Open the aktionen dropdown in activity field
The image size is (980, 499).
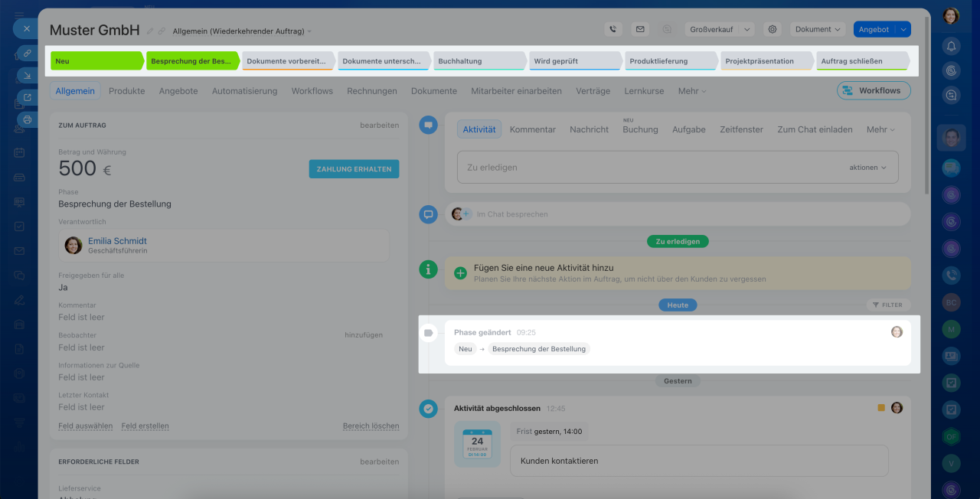pyautogui.click(x=867, y=167)
